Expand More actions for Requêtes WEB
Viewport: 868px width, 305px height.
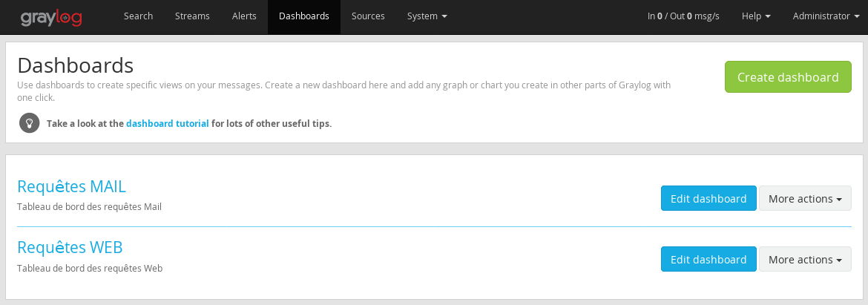pyautogui.click(x=805, y=259)
